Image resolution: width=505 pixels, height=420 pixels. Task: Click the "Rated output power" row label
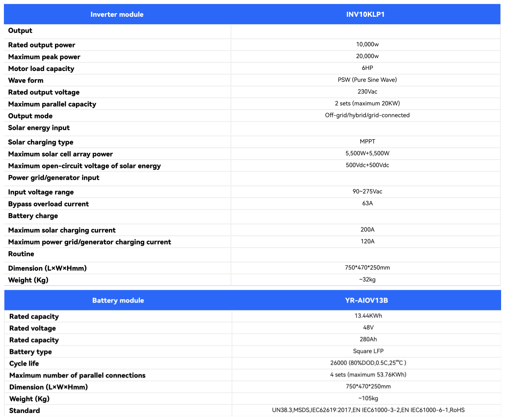click(x=42, y=45)
